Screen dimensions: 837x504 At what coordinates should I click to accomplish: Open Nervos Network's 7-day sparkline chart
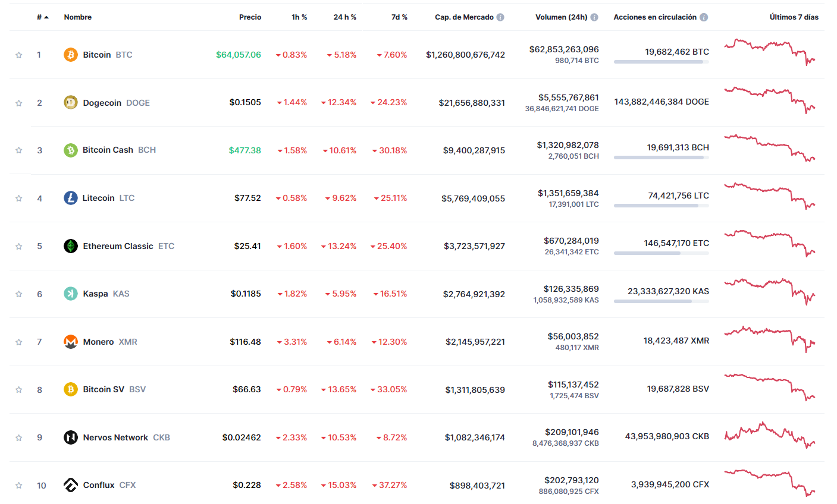click(770, 435)
